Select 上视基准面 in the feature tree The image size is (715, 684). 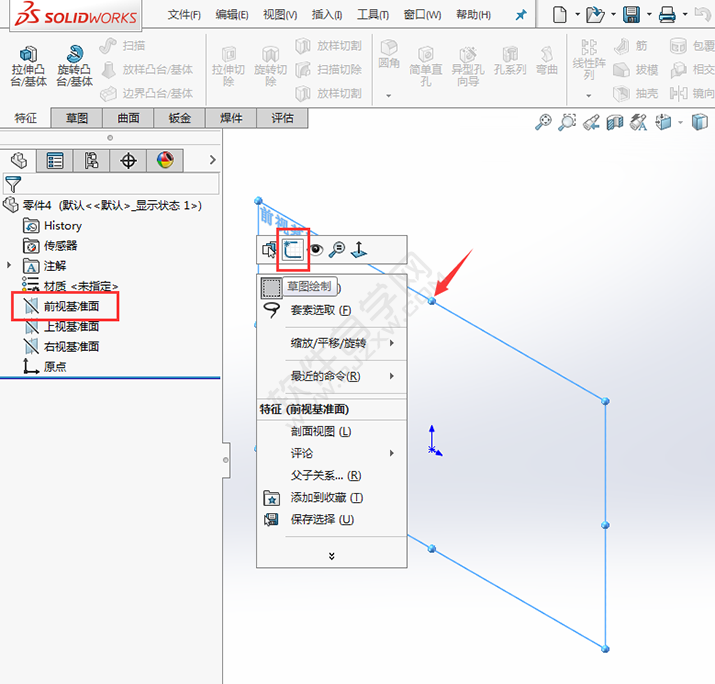coord(70,326)
